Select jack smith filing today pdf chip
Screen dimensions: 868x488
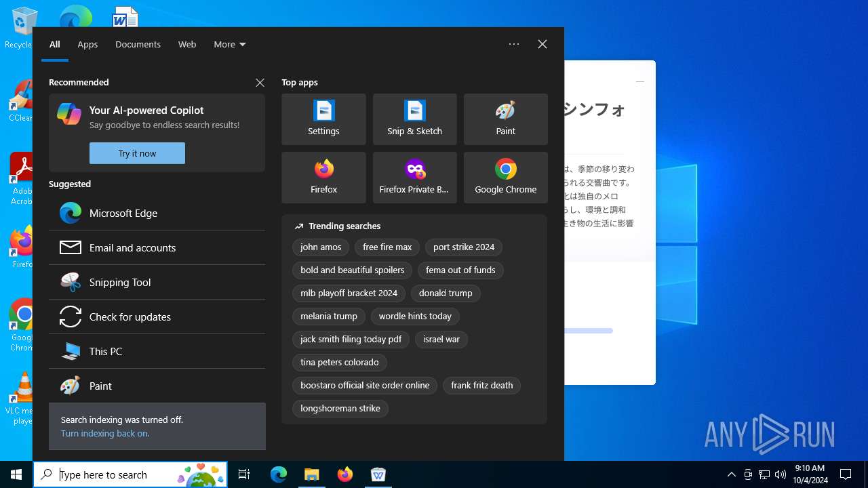(351, 340)
